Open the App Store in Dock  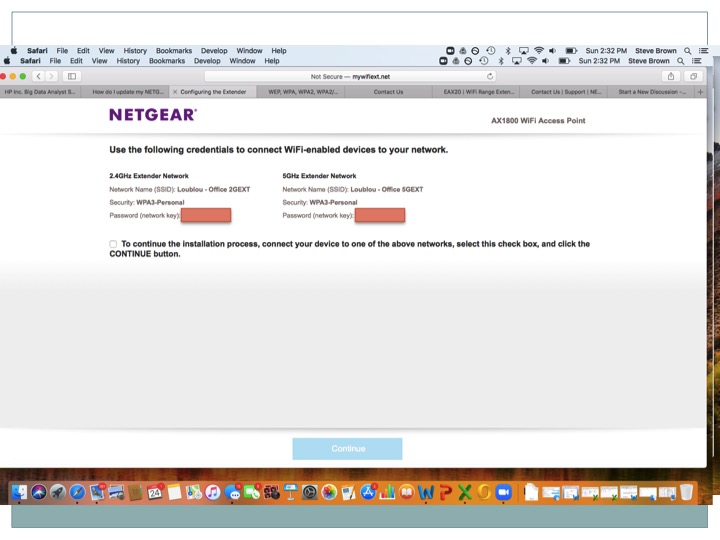click(x=368, y=493)
